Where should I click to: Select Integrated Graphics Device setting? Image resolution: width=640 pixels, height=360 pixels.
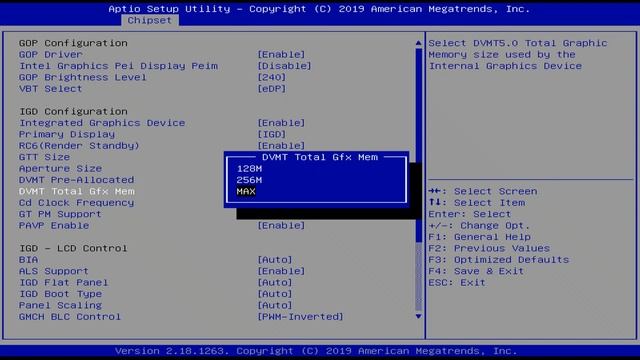click(x=102, y=123)
